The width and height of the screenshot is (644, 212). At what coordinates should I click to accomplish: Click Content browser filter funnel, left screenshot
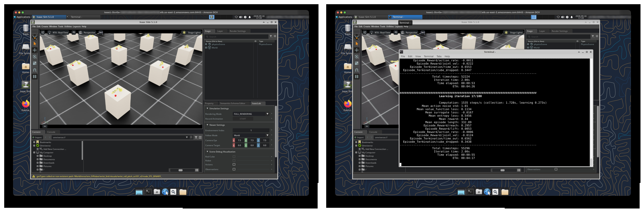click(x=196, y=137)
